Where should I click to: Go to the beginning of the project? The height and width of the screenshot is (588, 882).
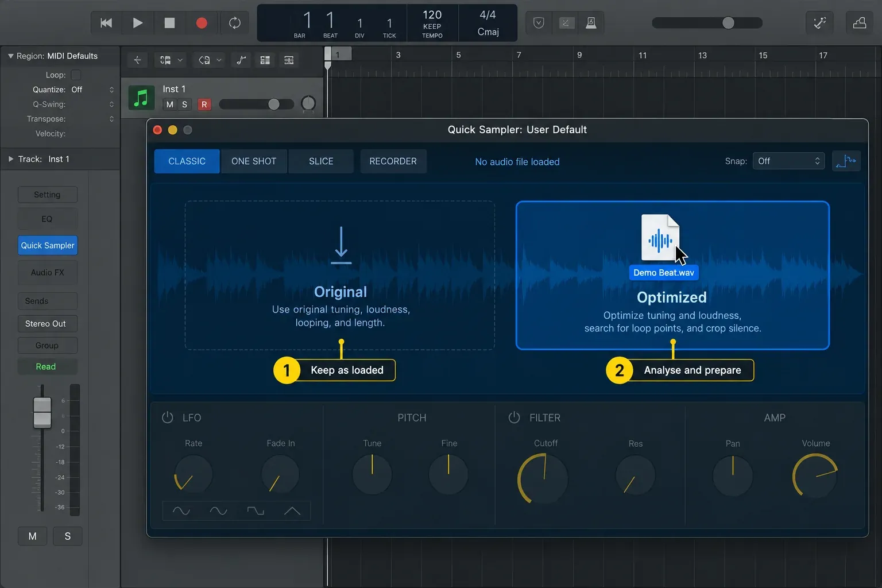coord(106,23)
